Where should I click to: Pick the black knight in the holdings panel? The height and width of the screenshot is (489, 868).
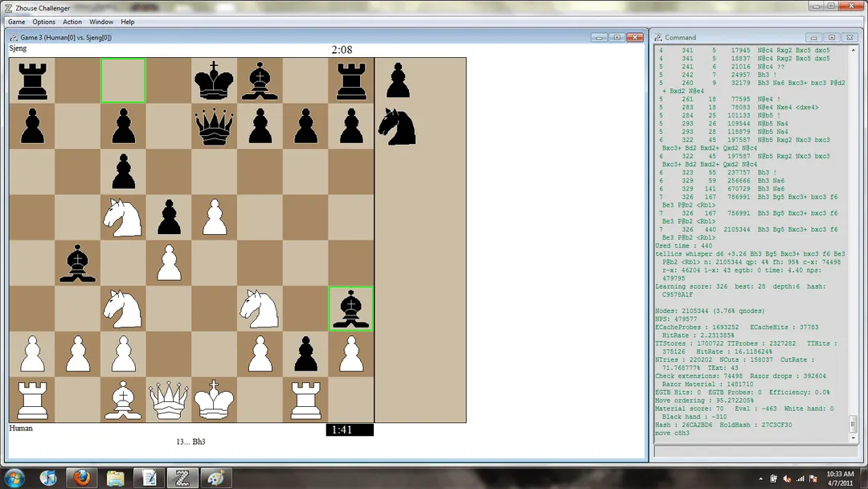(x=398, y=126)
